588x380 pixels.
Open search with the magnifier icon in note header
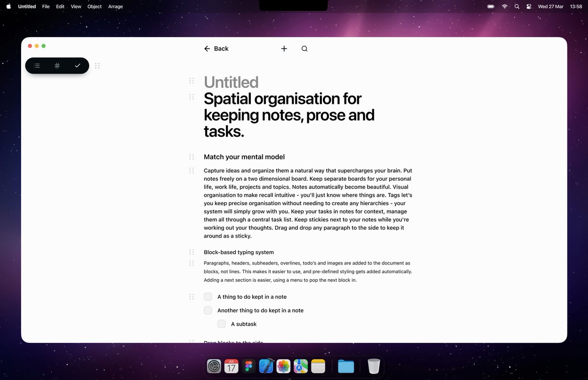[x=304, y=48]
